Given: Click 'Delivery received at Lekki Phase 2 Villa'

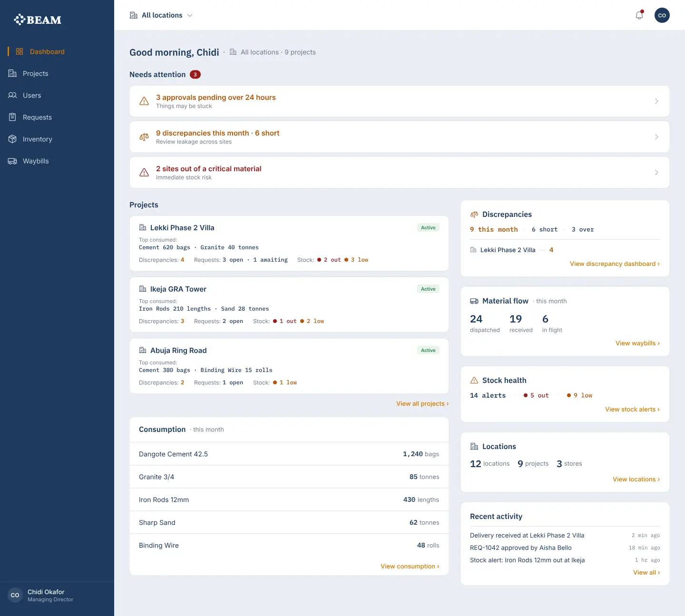Looking at the screenshot, I should 527,535.
